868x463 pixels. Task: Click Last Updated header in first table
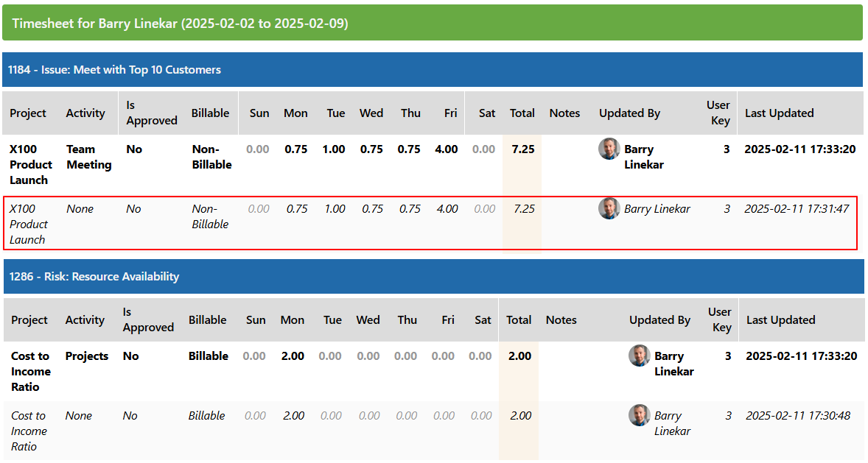coord(779,113)
